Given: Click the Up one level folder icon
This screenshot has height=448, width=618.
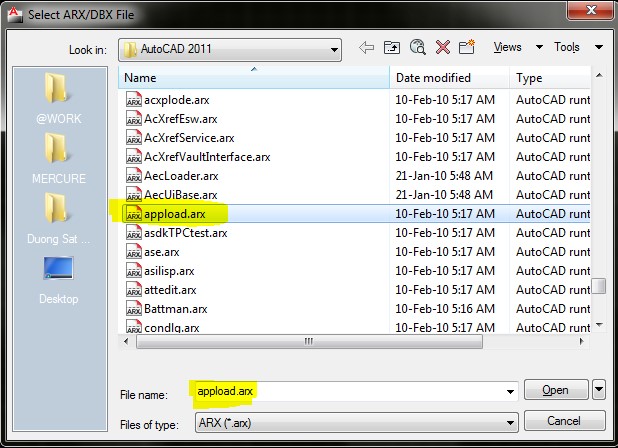Looking at the screenshot, I should point(392,48).
